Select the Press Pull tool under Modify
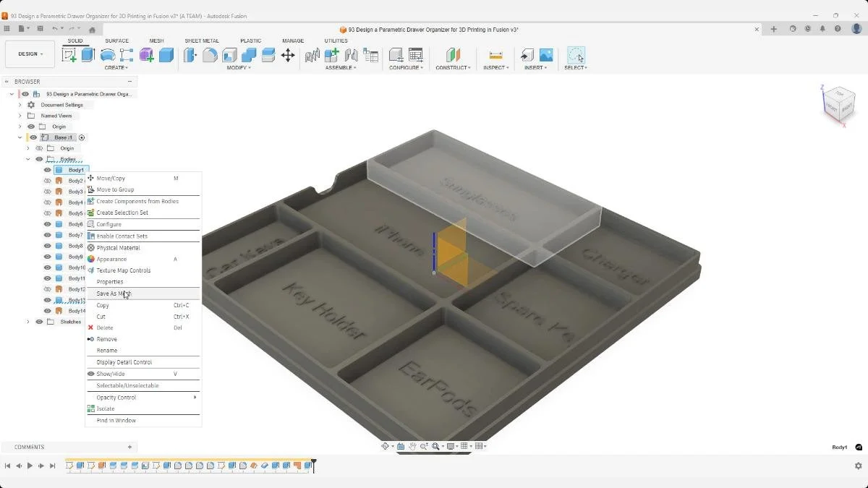868x488 pixels. 190,55
